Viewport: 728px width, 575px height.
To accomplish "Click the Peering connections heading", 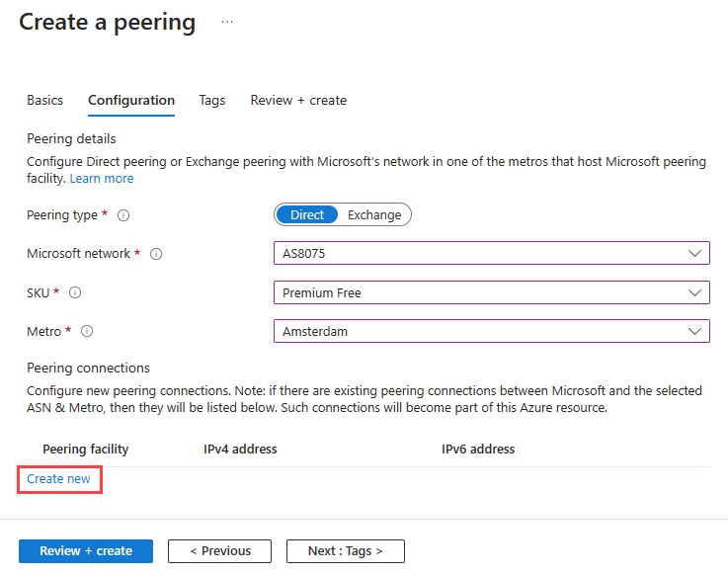I will (x=88, y=368).
